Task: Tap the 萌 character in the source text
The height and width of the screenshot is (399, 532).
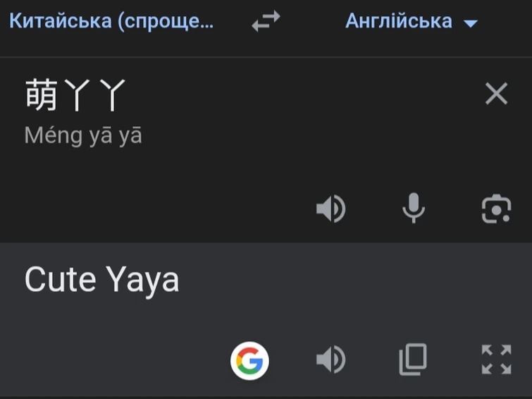Action: tap(41, 95)
